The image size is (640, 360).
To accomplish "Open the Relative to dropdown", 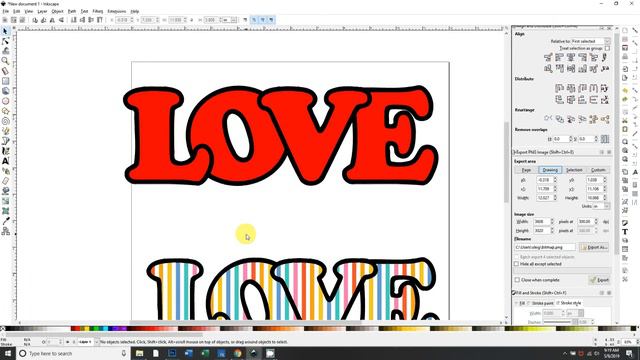I will pos(590,41).
